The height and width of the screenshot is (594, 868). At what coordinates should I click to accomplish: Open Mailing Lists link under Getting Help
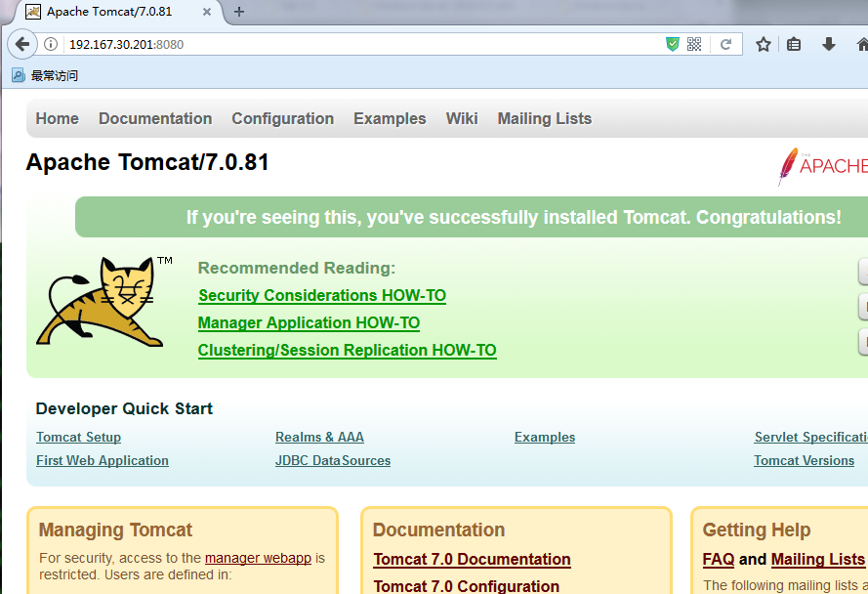[x=817, y=559]
